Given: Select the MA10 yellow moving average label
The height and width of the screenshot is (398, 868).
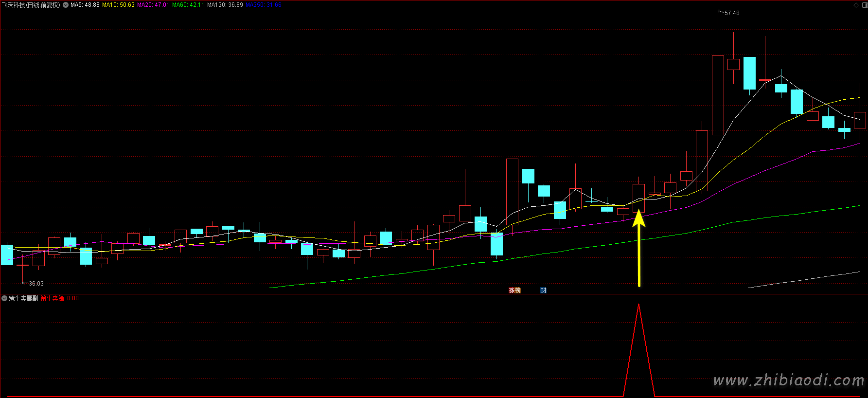Looking at the screenshot, I should point(118,5).
